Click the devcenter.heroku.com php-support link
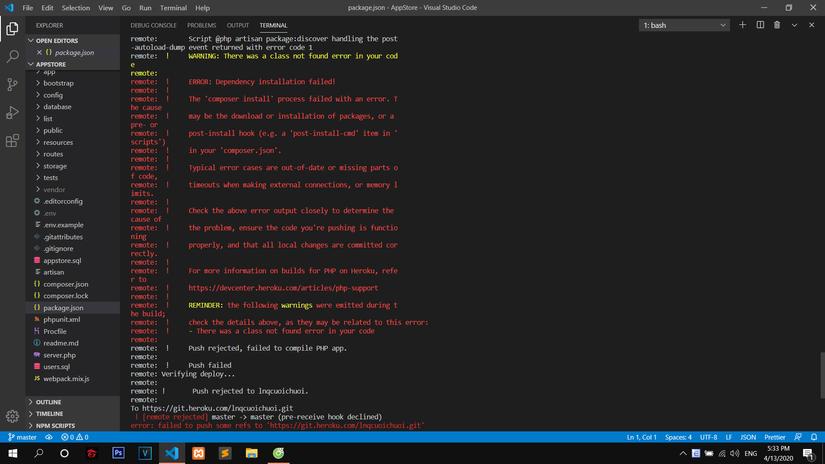This screenshot has height=464, width=825. 283,288
